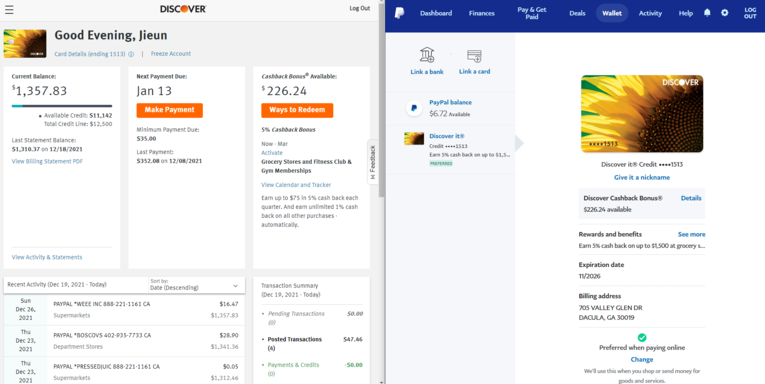This screenshot has height=384, width=765.
Task: Open Card Details ending 1513 link
Action: click(x=90, y=54)
